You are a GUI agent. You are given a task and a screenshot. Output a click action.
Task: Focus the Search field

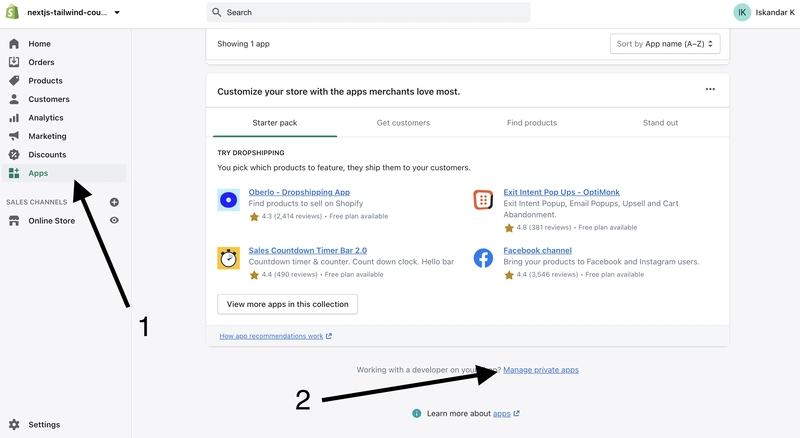pos(368,12)
